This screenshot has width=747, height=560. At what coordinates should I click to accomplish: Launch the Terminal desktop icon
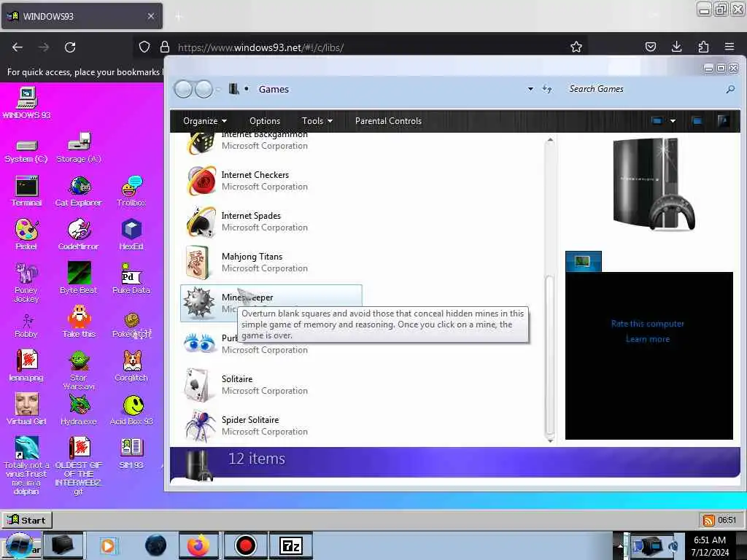pyautogui.click(x=27, y=190)
